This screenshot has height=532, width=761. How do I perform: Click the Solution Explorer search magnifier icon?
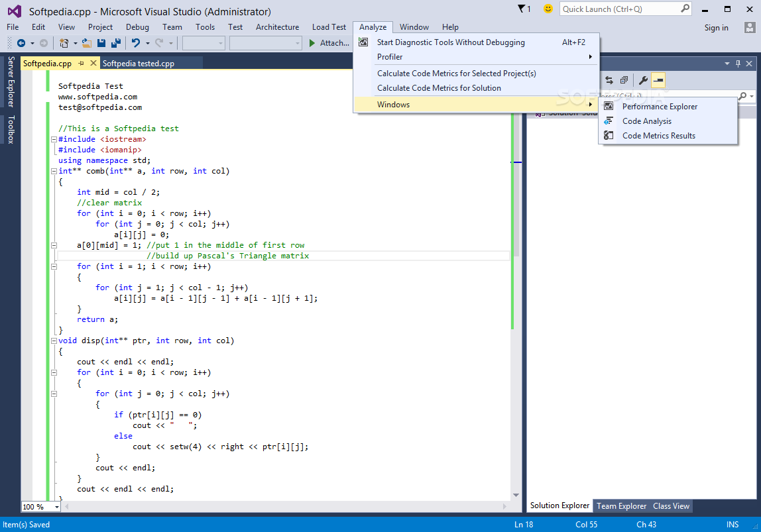coord(742,96)
